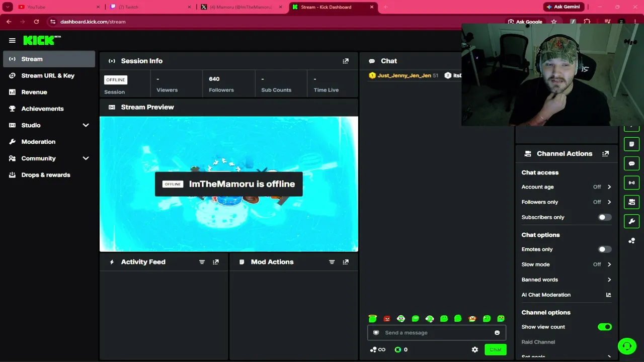Insert the red angry emote
Viewport: 644px width, 362px height.
(387, 319)
